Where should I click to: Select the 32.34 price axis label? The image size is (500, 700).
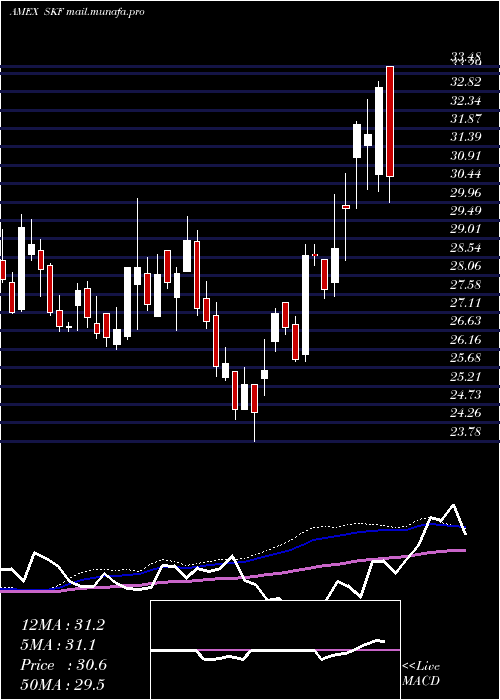point(466,100)
